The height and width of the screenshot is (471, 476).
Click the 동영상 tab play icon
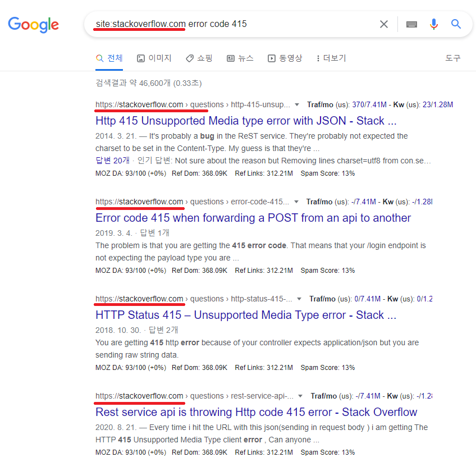[271, 58]
